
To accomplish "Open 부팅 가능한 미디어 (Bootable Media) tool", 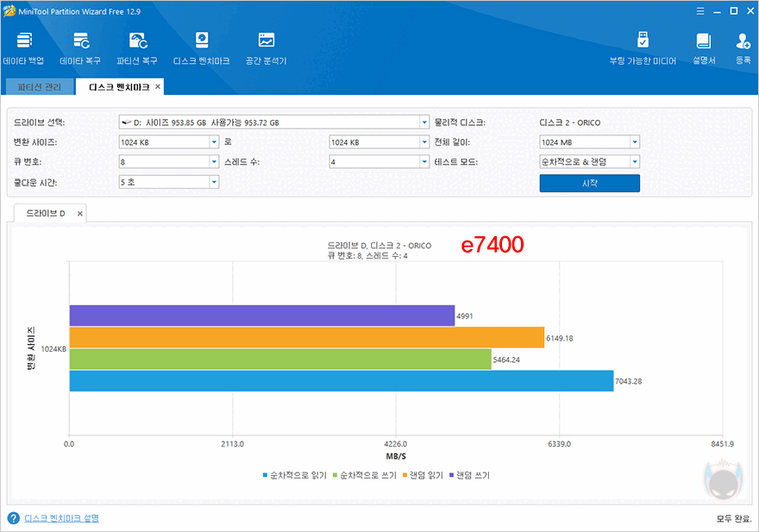I will tap(643, 48).
